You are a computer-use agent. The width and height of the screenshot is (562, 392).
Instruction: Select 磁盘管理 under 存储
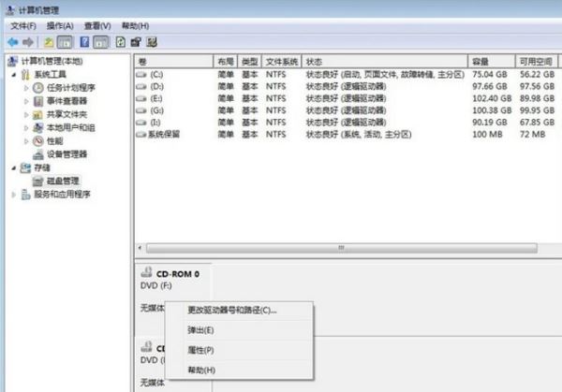point(56,181)
